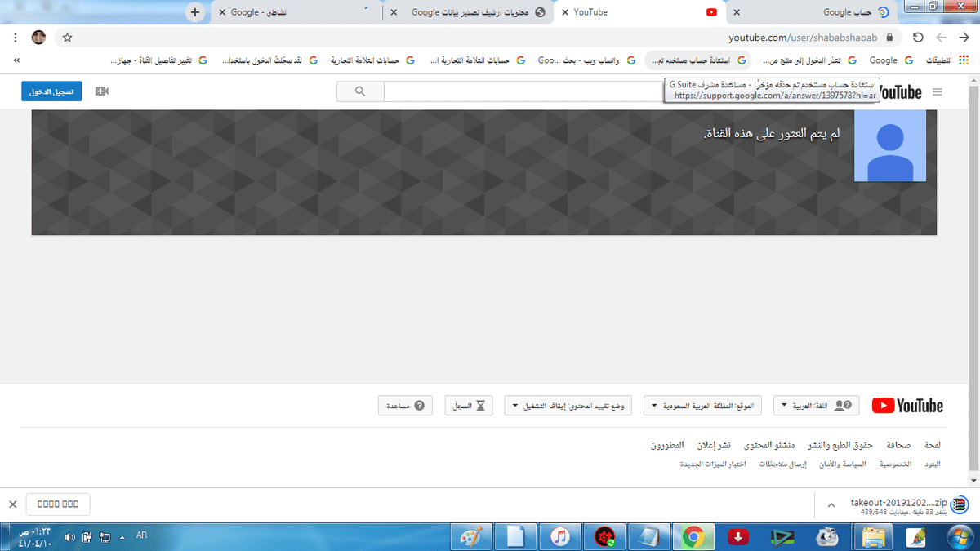This screenshot has height=551, width=980.
Task: Open the 'Google' bookmark
Action: [x=889, y=60]
